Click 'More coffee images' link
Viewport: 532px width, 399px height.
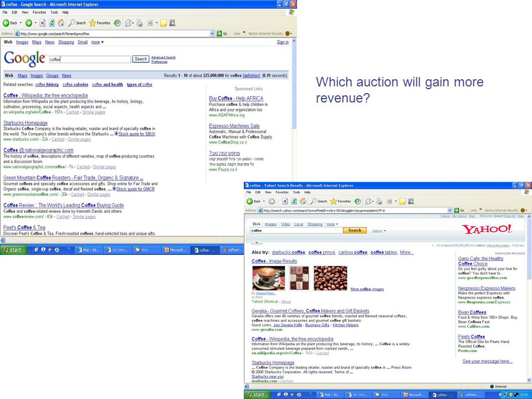tap(367, 289)
